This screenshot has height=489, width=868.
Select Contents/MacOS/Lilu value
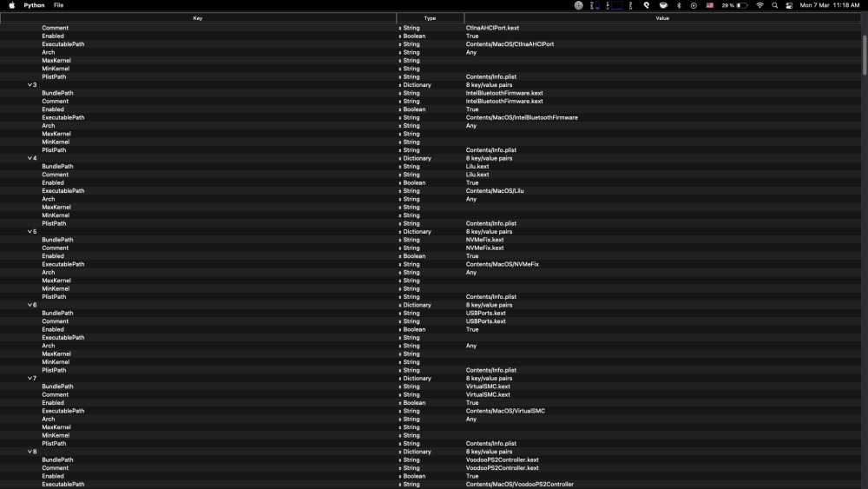pos(495,191)
